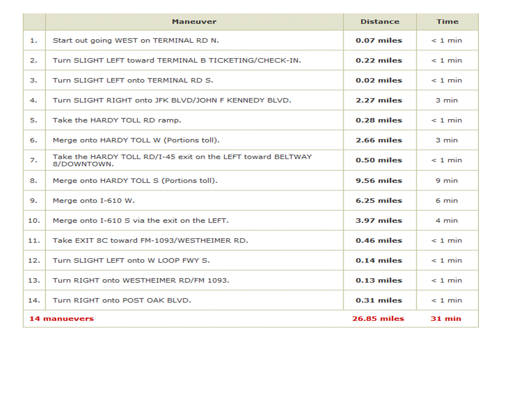532x399 pixels.
Task: Click Turn RIGHT onto POST OAK BLVD step
Action: pyautogui.click(x=121, y=300)
